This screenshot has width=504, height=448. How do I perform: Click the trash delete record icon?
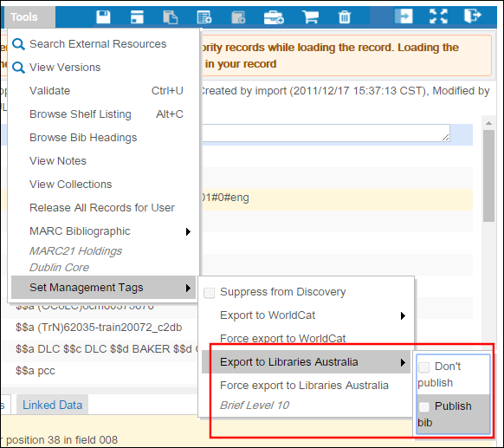[345, 16]
